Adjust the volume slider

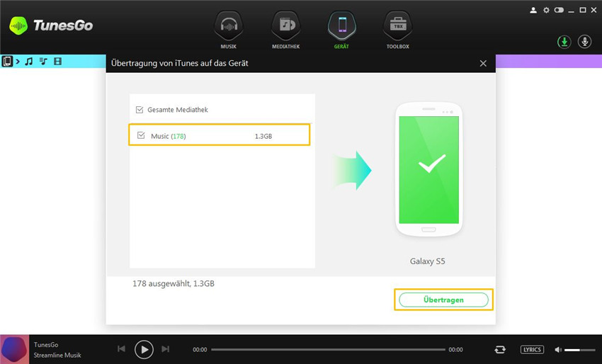pos(580,350)
